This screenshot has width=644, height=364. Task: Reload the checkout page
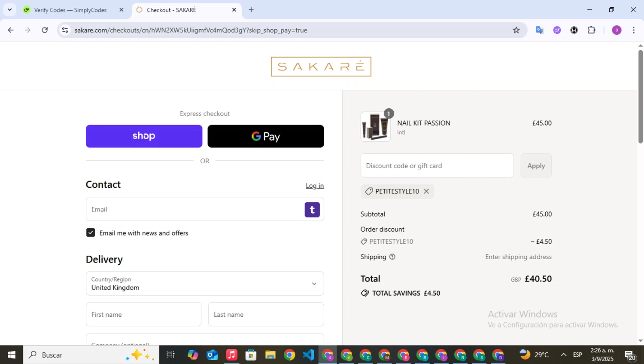45,30
